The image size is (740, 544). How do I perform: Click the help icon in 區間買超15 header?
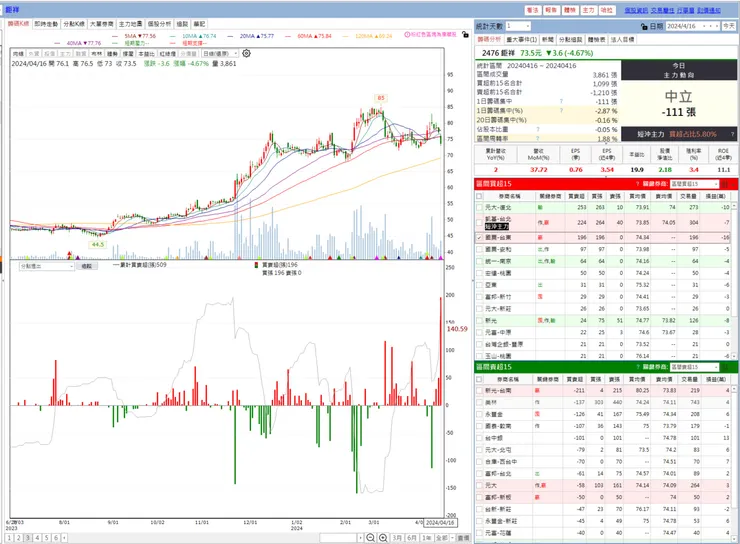click(637, 184)
